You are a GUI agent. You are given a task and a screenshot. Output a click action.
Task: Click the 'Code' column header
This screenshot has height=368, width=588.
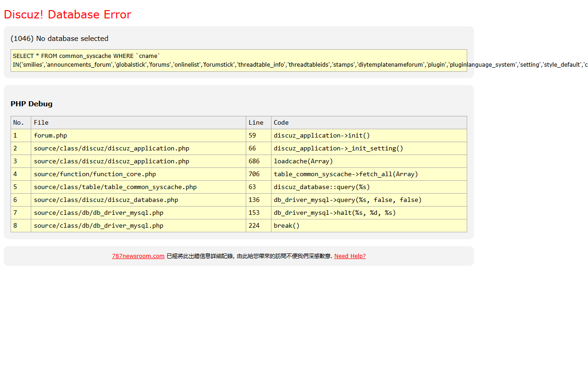[x=369, y=123]
